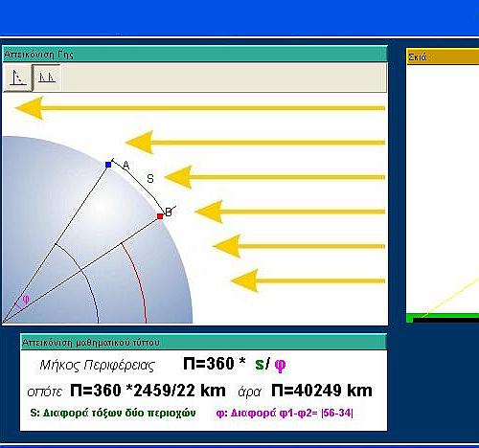The image size is (479, 448).
Task: Click the red point B marker
Action: (x=160, y=216)
